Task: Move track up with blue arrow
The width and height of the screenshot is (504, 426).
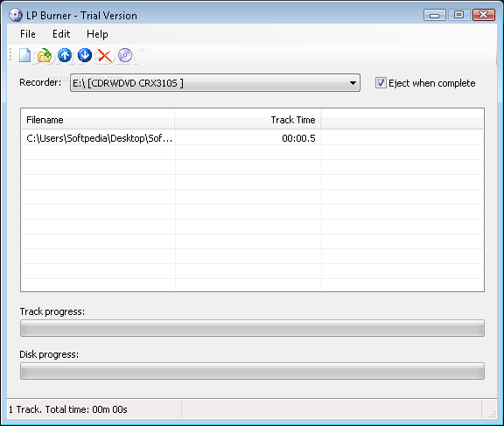Action: [65, 55]
